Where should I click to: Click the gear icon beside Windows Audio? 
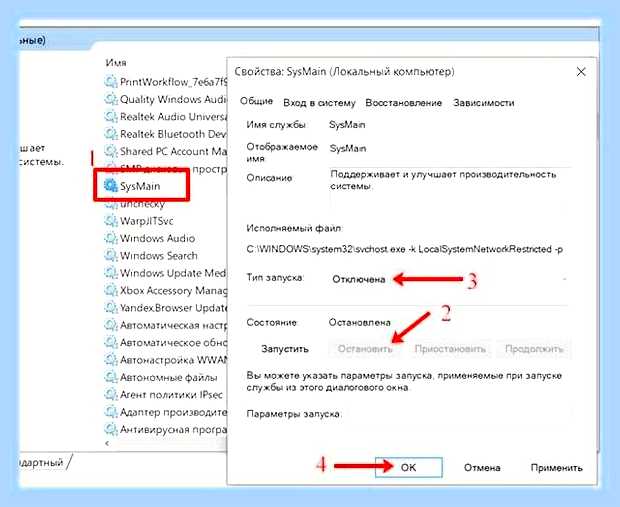pyautogui.click(x=111, y=238)
